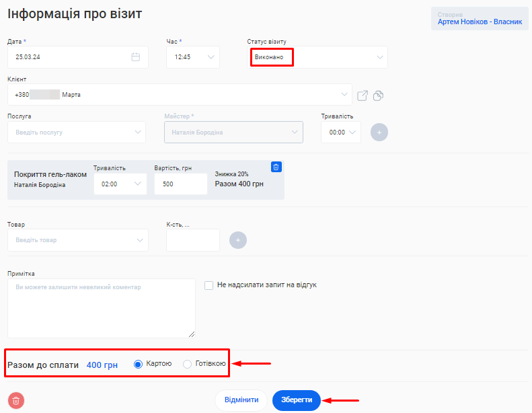
Task: Open the Артем Новіков - Власник creator link
Action: point(480,22)
